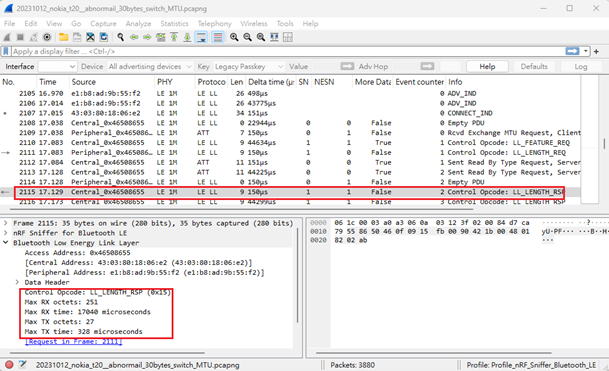This screenshot has width=609, height=371.
Task: Open the Capture menu
Action: click(103, 24)
